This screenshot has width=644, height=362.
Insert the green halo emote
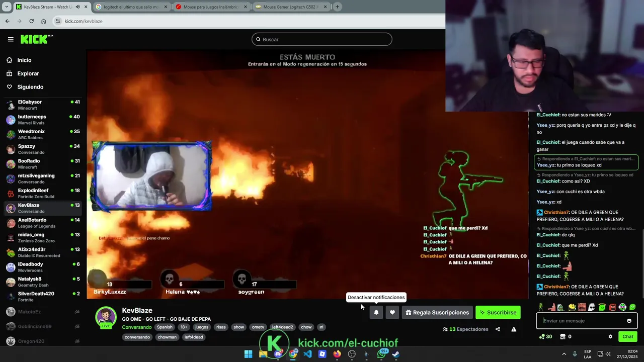[602, 307]
